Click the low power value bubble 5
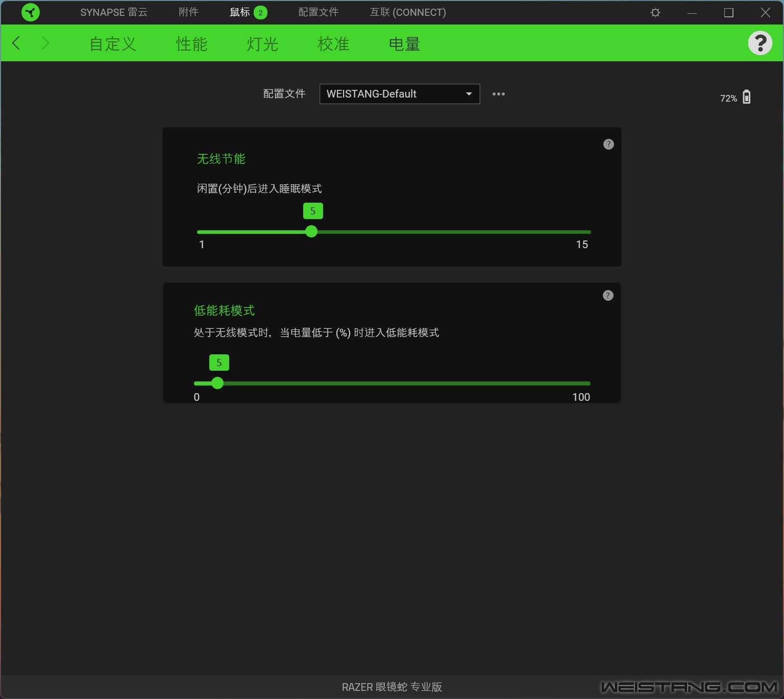The width and height of the screenshot is (784, 699). pos(219,363)
